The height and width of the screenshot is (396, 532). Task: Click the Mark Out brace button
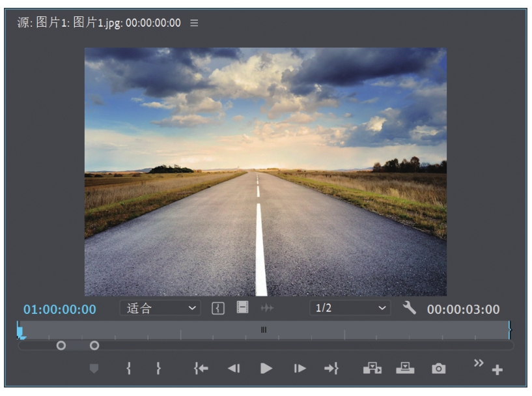(x=158, y=368)
